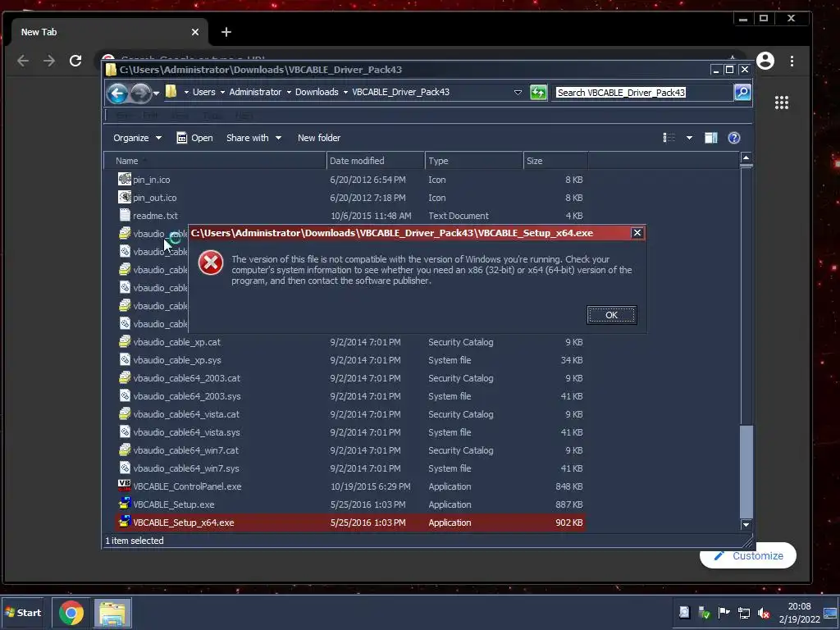Click the error icon in the dialog
The height and width of the screenshot is (630, 840).
211,263
